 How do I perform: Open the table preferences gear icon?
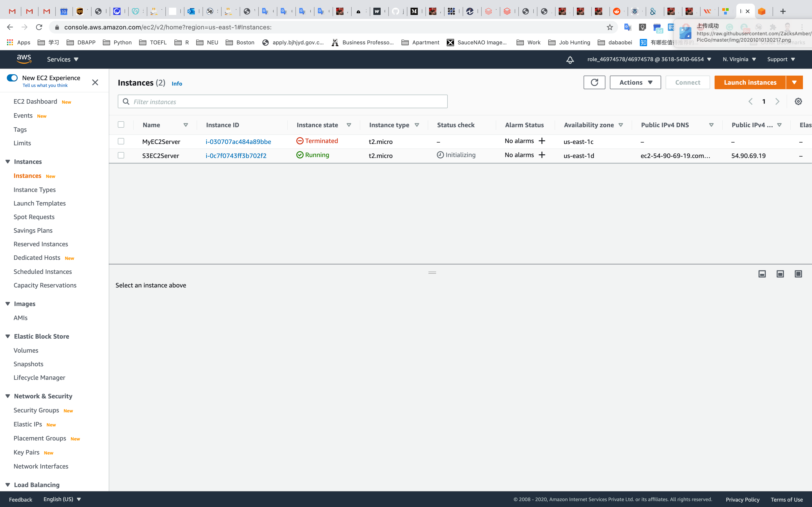pyautogui.click(x=798, y=102)
